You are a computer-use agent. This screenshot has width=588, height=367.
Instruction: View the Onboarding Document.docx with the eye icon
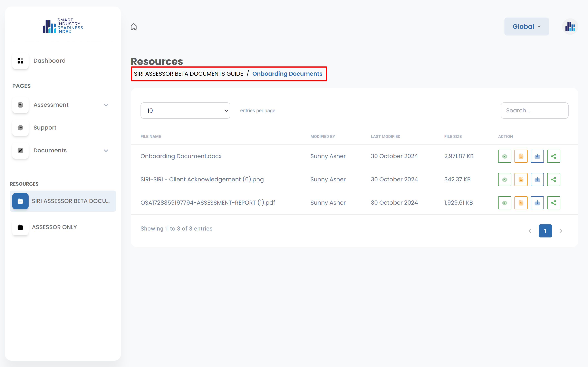504,156
